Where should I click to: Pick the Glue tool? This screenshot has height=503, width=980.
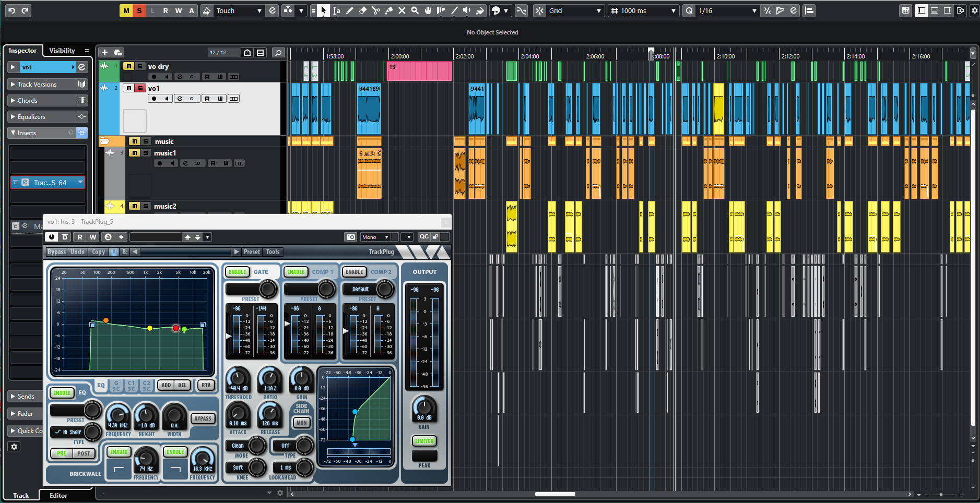(x=389, y=10)
